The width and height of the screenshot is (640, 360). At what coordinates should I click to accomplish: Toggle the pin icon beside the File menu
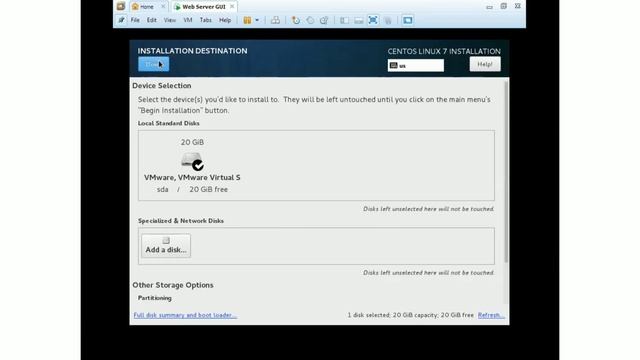pos(121,20)
